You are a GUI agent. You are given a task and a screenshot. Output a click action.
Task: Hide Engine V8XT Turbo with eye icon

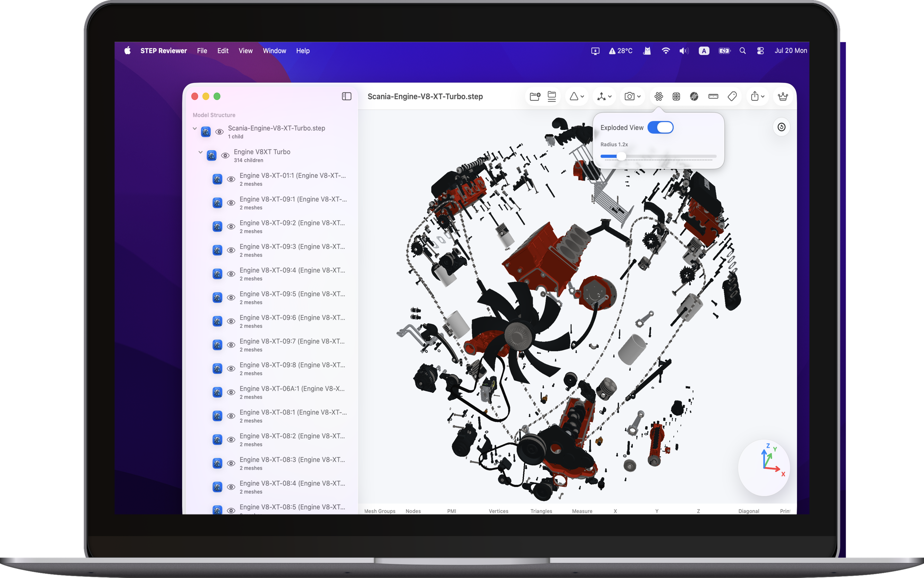[x=225, y=156]
